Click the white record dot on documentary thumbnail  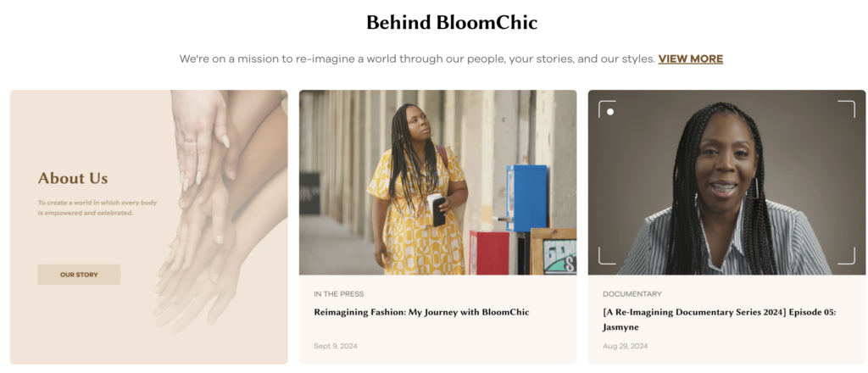610,112
